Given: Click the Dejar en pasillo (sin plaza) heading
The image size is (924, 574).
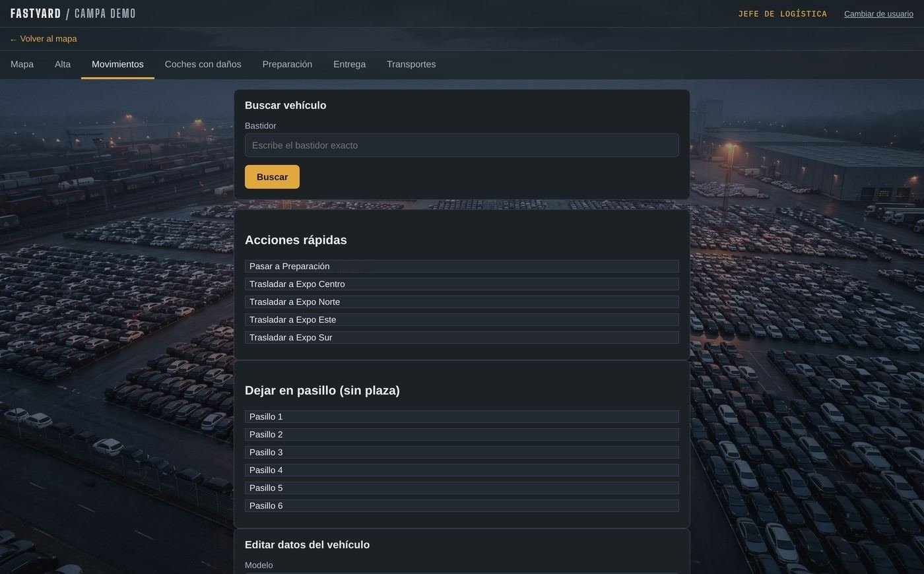Looking at the screenshot, I should point(322,391).
